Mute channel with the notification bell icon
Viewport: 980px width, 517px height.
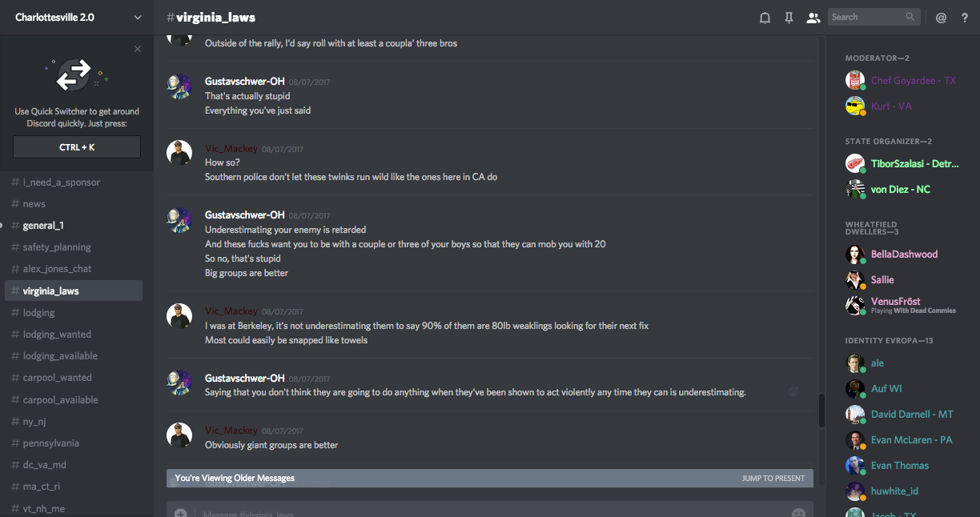765,18
